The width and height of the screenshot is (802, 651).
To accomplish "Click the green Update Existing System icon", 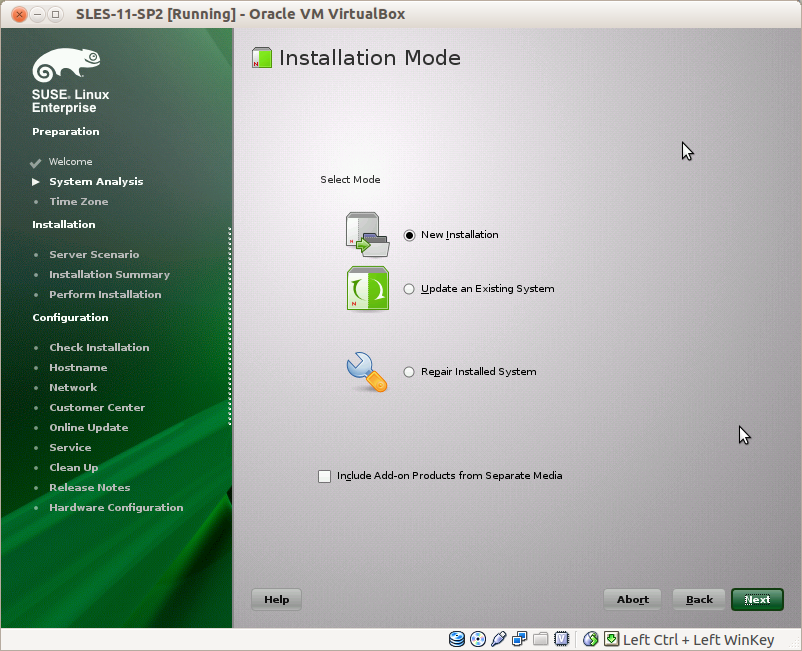I will (x=368, y=288).
